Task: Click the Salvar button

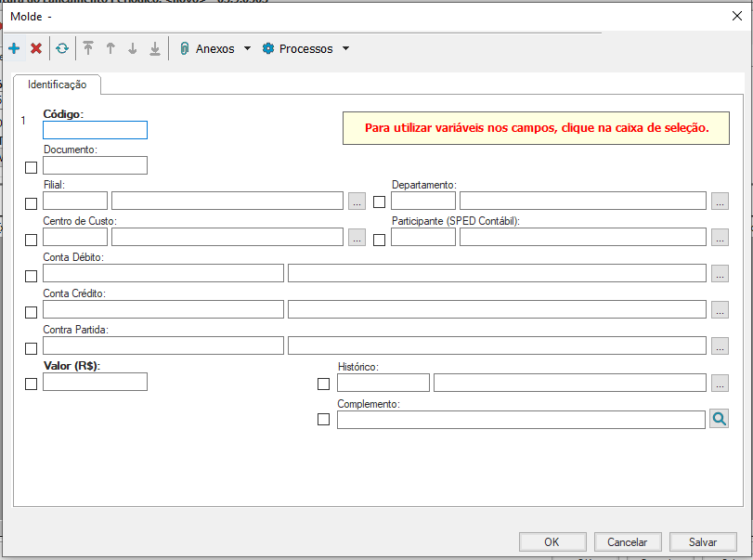Action: click(x=702, y=541)
